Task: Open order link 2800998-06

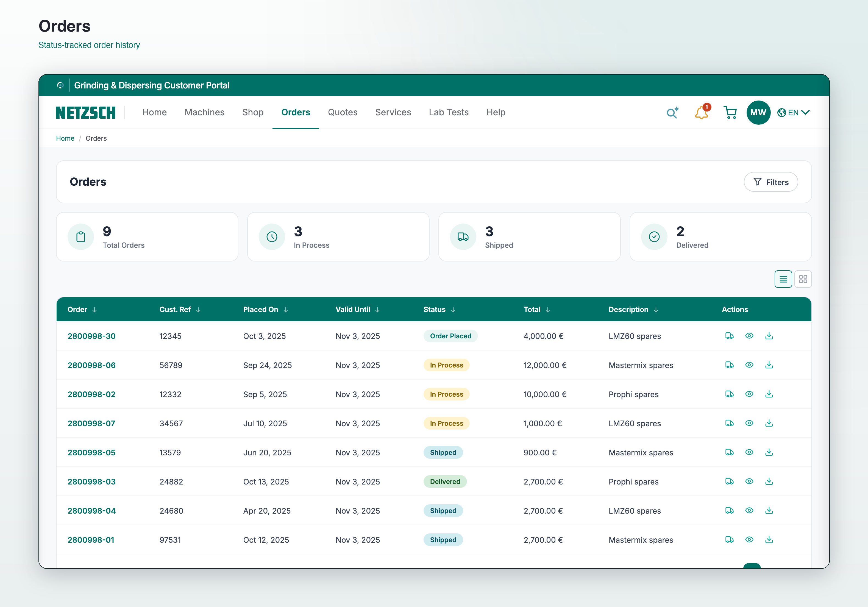Action: pyautogui.click(x=91, y=365)
